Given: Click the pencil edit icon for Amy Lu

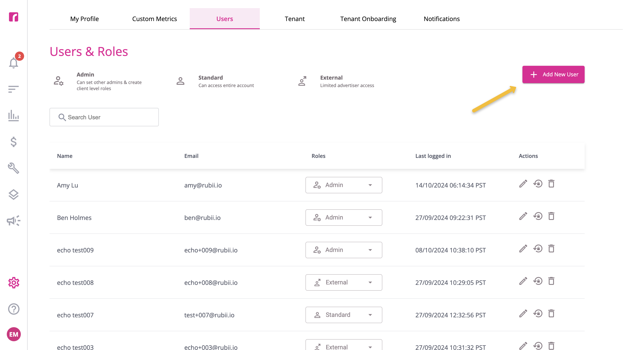Looking at the screenshot, I should [523, 184].
